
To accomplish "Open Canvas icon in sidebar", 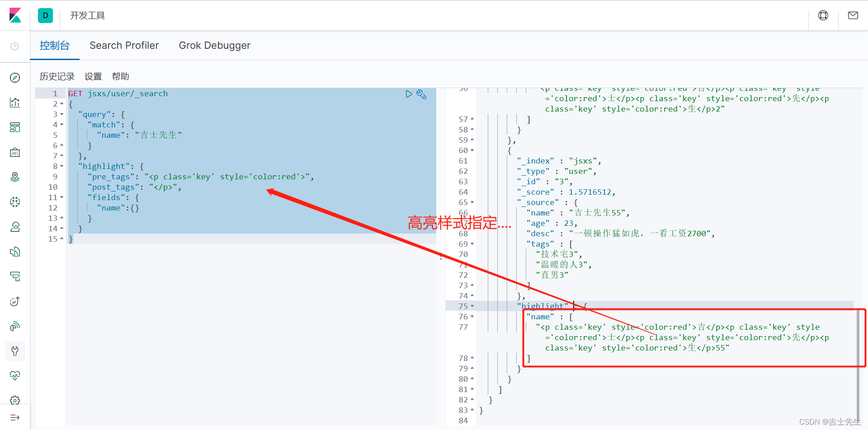I will click(x=15, y=152).
